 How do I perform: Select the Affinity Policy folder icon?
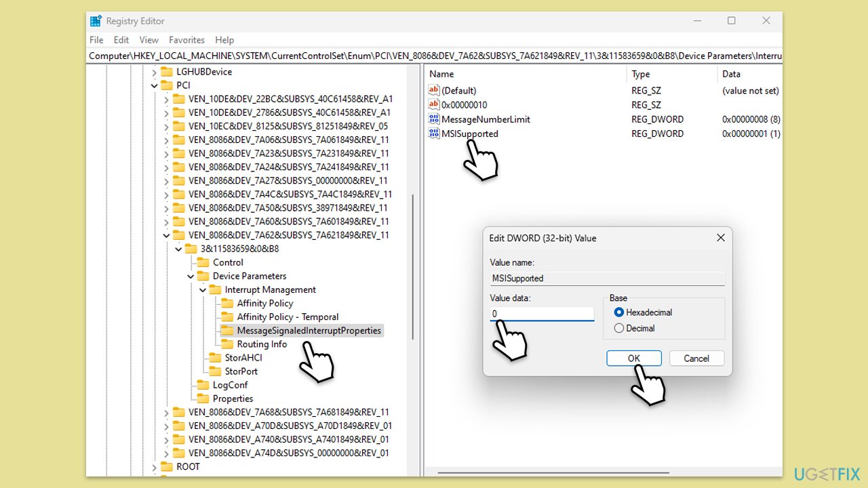coord(228,303)
